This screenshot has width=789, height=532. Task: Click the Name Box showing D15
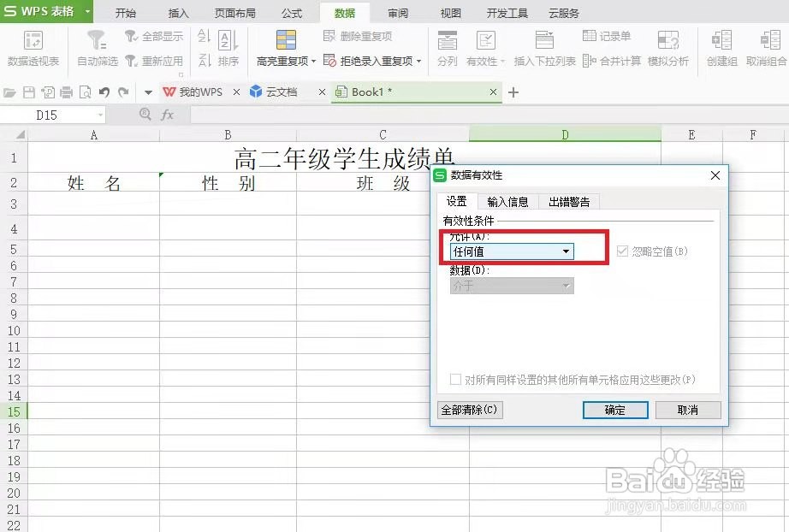coord(47,113)
